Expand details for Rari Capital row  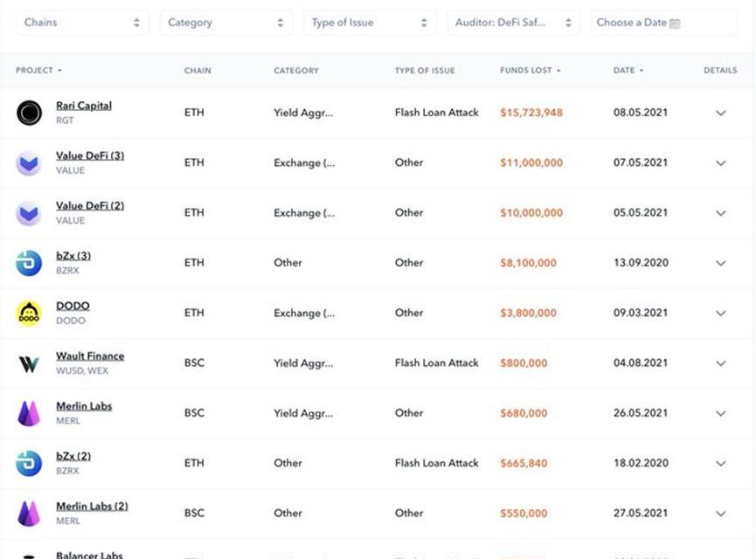click(x=721, y=113)
